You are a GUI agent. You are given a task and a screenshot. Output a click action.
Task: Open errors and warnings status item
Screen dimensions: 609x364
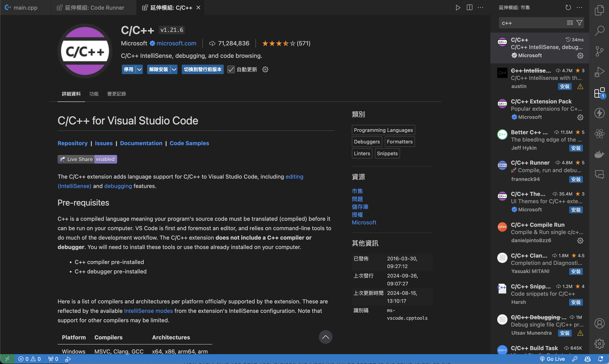point(29,359)
